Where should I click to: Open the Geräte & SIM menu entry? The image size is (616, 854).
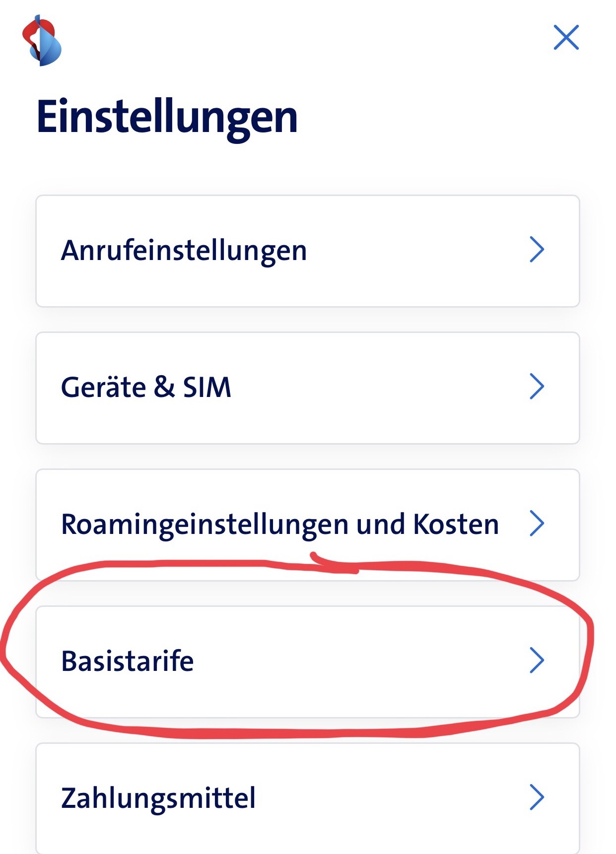[x=146, y=387]
